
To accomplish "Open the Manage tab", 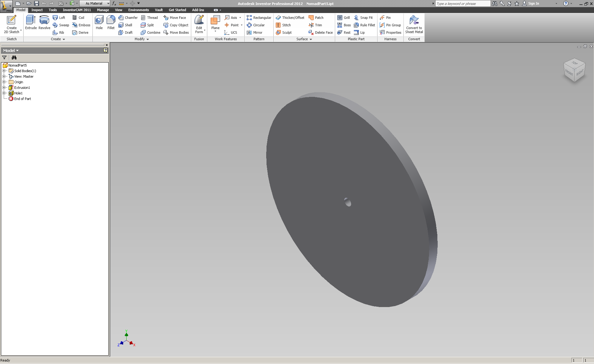I will (x=103, y=10).
